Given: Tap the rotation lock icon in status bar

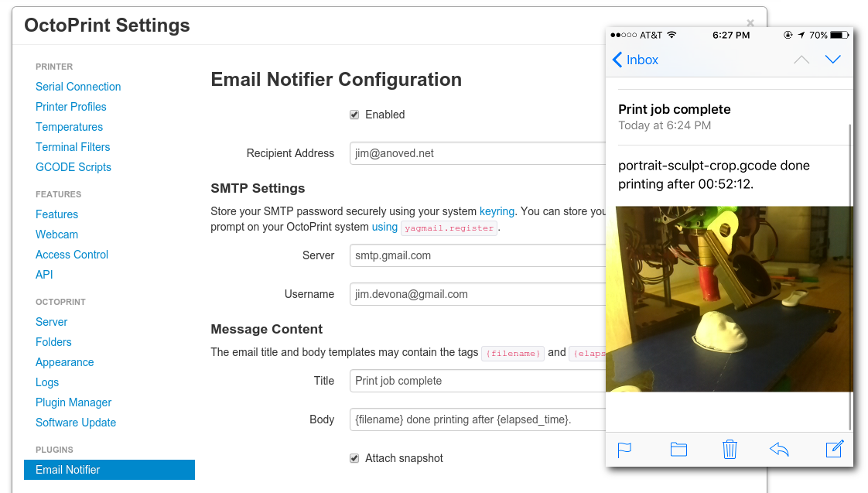Looking at the screenshot, I should coord(788,35).
